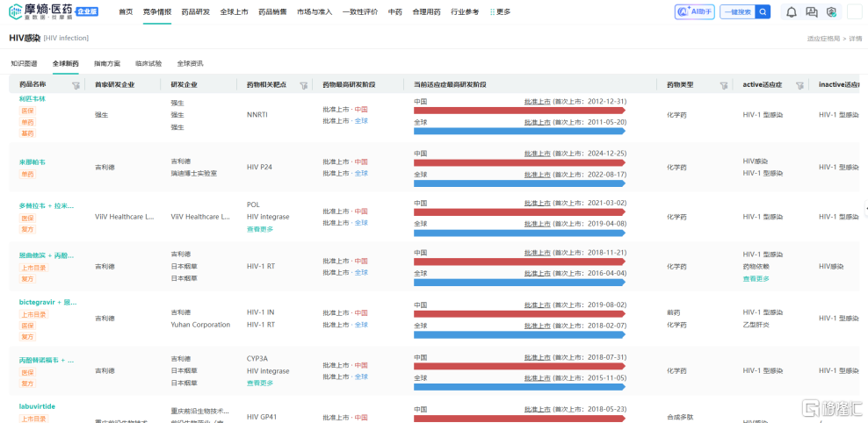The height and width of the screenshot is (423, 868).
Task: Switch to the 指南方案 tab
Action: 107,63
